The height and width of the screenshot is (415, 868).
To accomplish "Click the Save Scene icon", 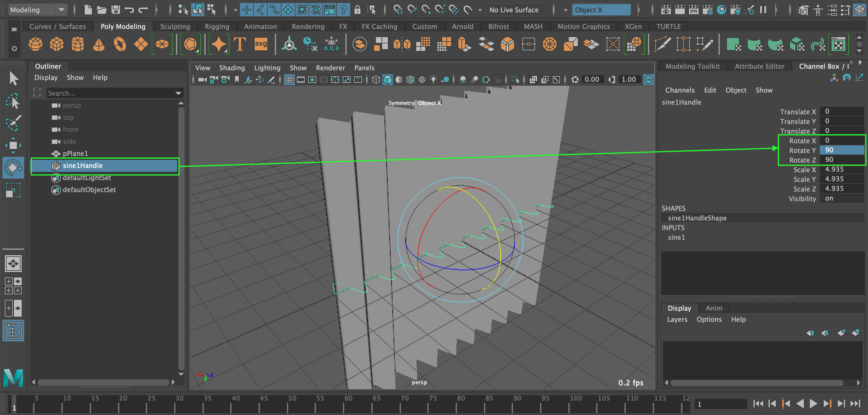I will click(115, 10).
